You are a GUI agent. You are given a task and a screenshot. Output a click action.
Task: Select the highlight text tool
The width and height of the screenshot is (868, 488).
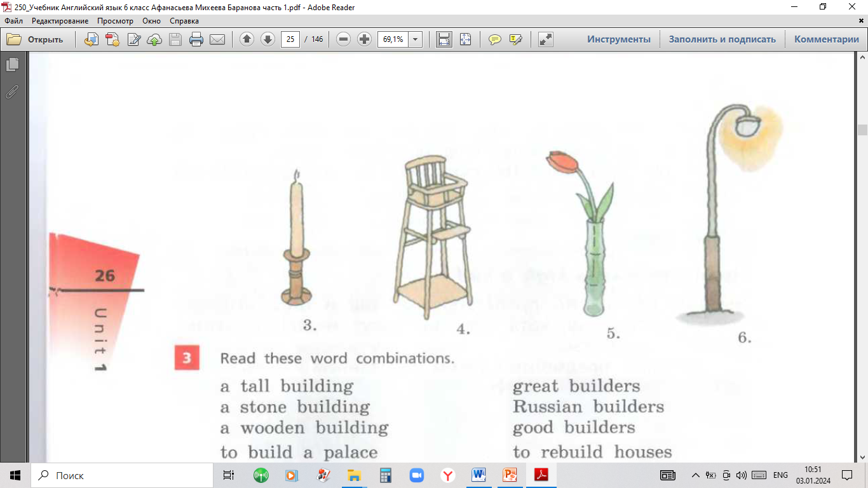515,39
